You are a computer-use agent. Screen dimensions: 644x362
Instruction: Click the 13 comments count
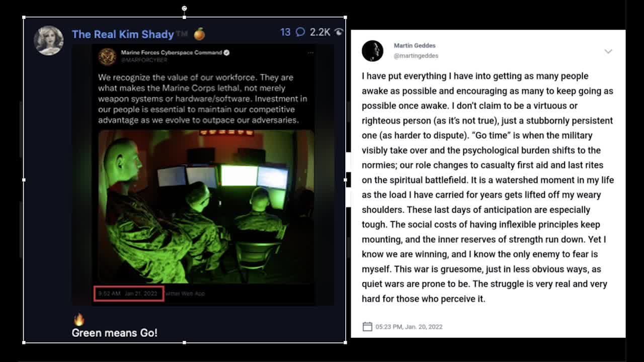coord(285,32)
